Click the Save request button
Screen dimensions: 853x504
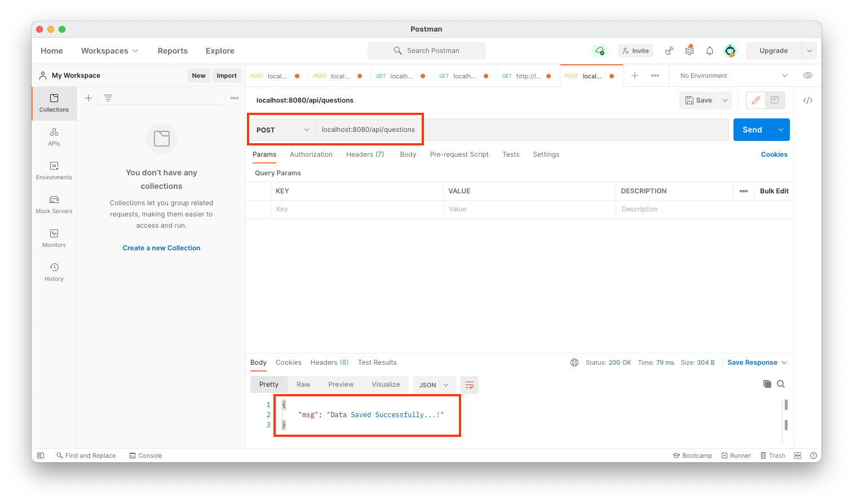(699, 100)
